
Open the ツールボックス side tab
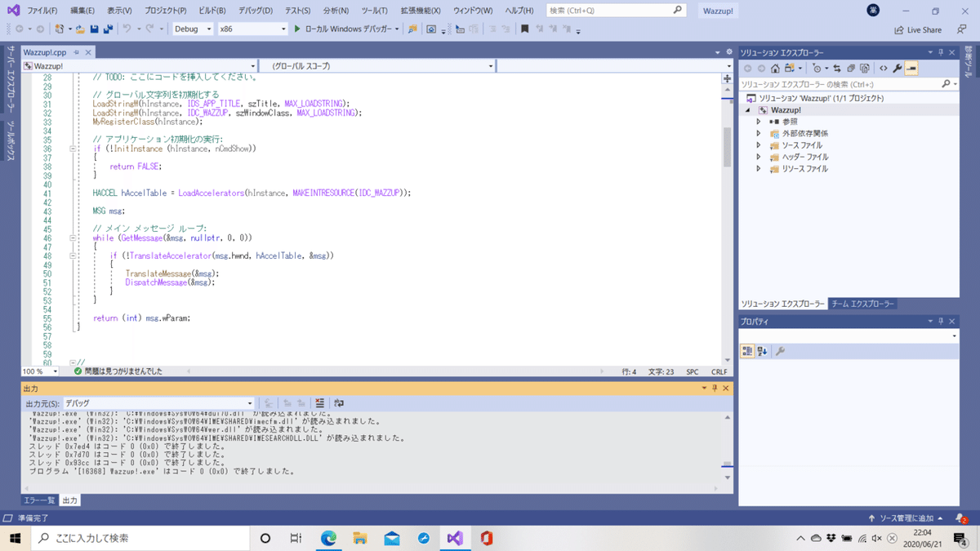point(10,142)
